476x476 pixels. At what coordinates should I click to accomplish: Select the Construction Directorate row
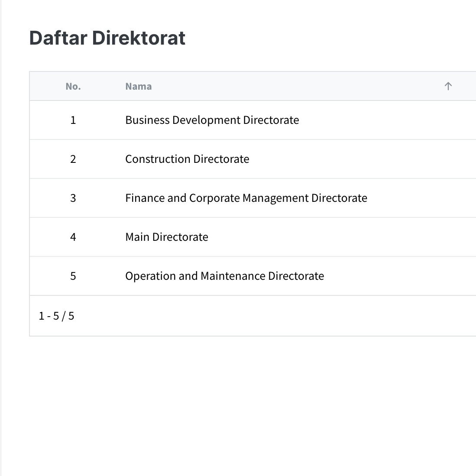[187, 159]
